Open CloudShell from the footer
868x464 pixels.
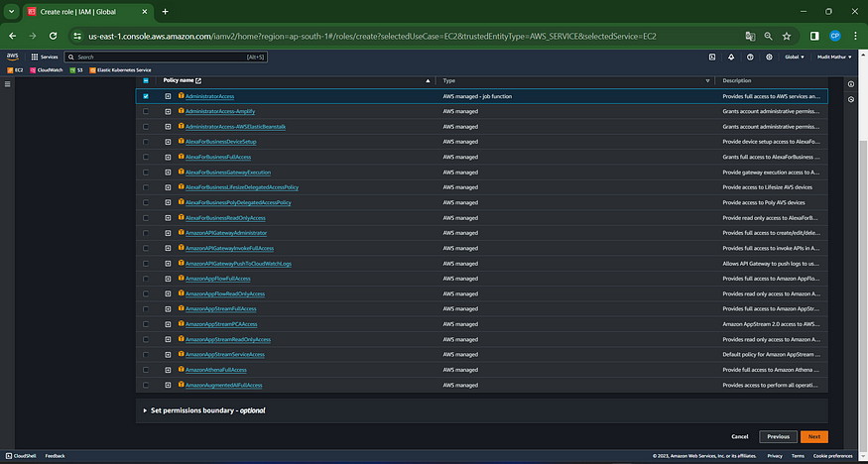(21, 456)
